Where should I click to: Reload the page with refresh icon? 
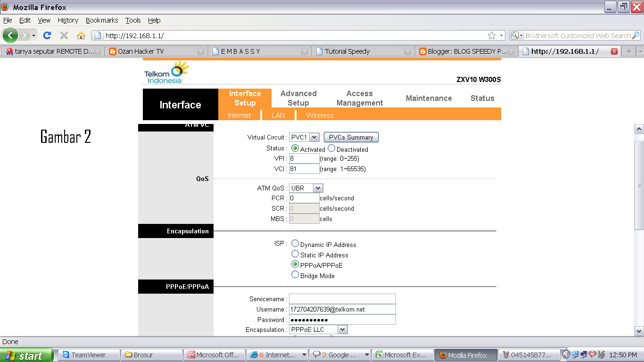pyautogui.click(x=47, y=35)
